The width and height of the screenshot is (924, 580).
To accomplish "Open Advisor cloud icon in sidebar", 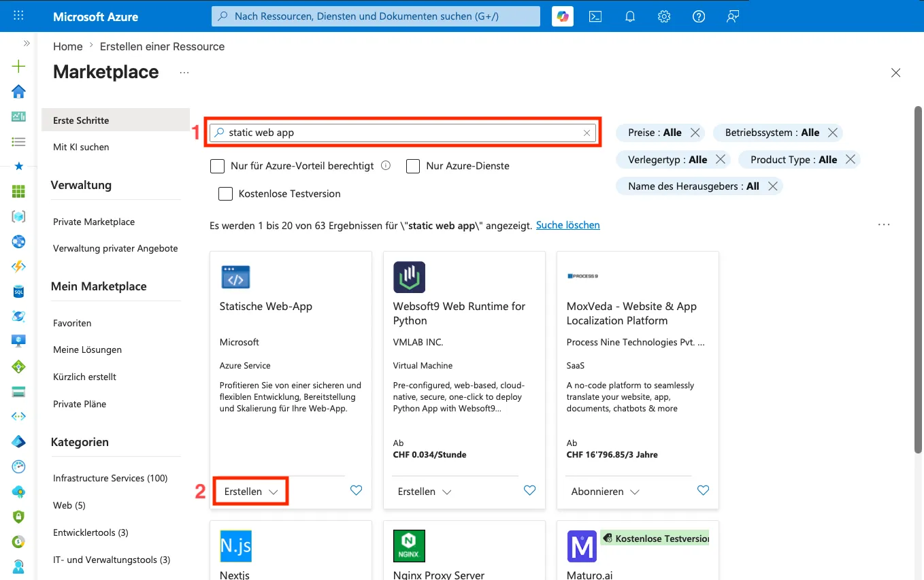I will click(x=19, y=492).
